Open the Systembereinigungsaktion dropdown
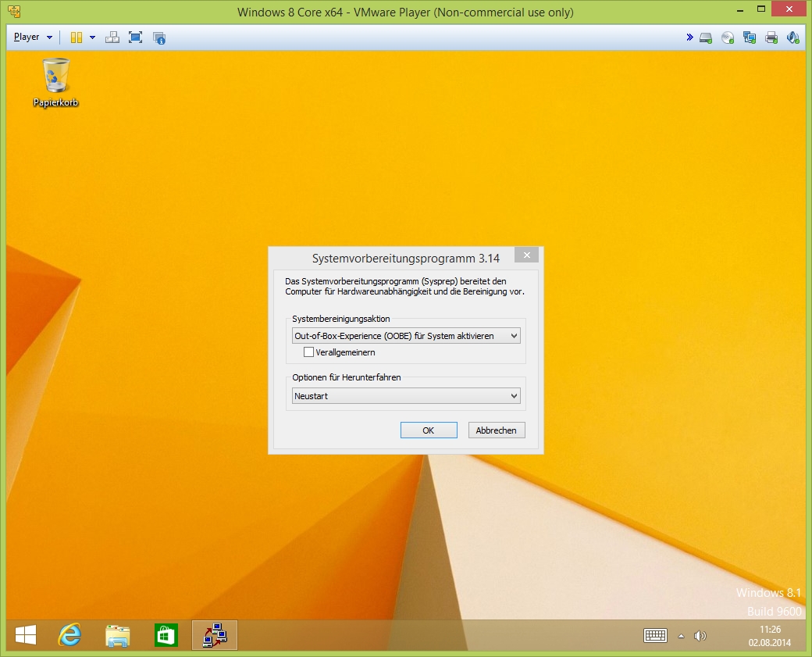Viewport: 812px width, 657px height. 406,336
